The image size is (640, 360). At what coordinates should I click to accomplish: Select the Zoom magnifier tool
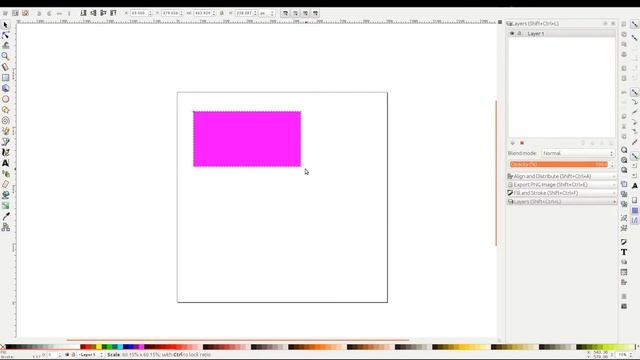5,56
